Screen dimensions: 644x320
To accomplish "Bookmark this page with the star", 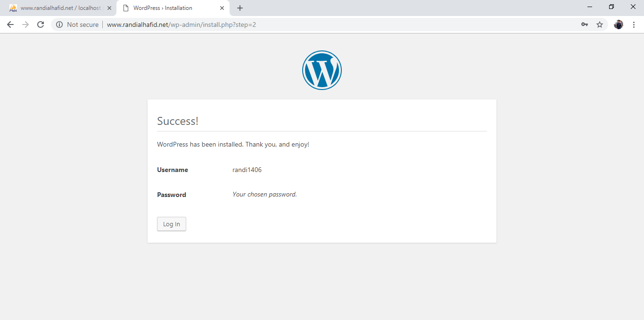I will [x=600, y=25].
